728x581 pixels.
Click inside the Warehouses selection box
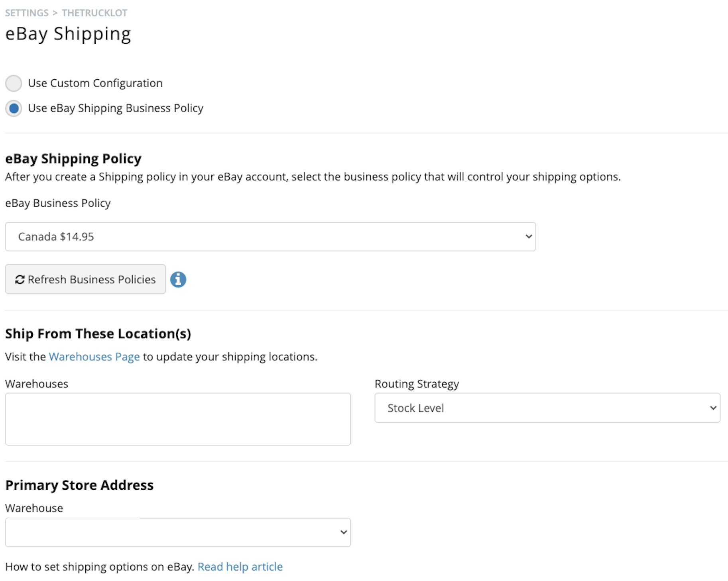[x=178, y=419]
